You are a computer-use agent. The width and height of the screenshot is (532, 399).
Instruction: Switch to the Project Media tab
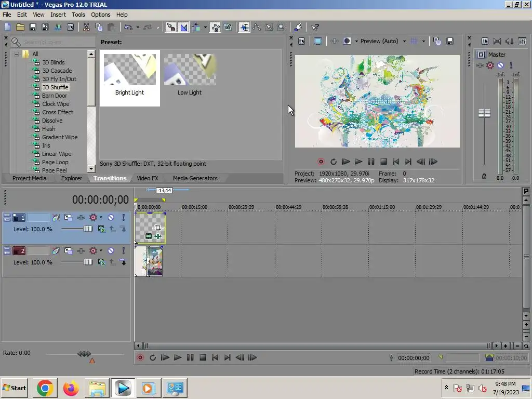(x=29, y=178)
